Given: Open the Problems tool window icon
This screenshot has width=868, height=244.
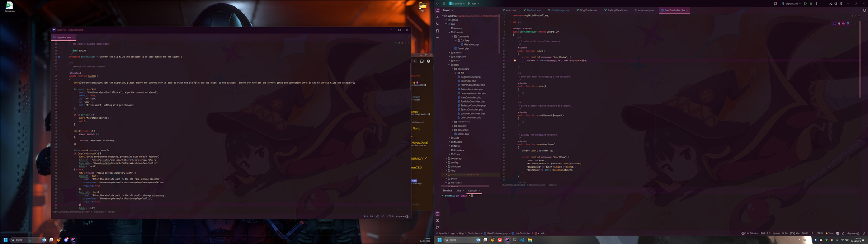Looking at the screenshot, I should pos(437,221).
